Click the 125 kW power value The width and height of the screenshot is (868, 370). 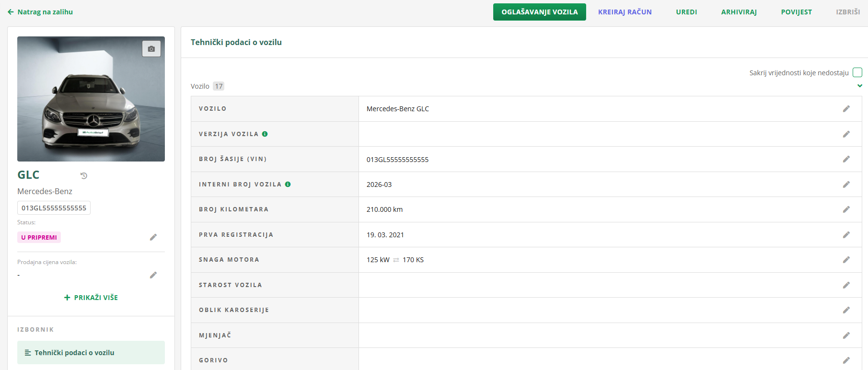(x=378, y=260)
